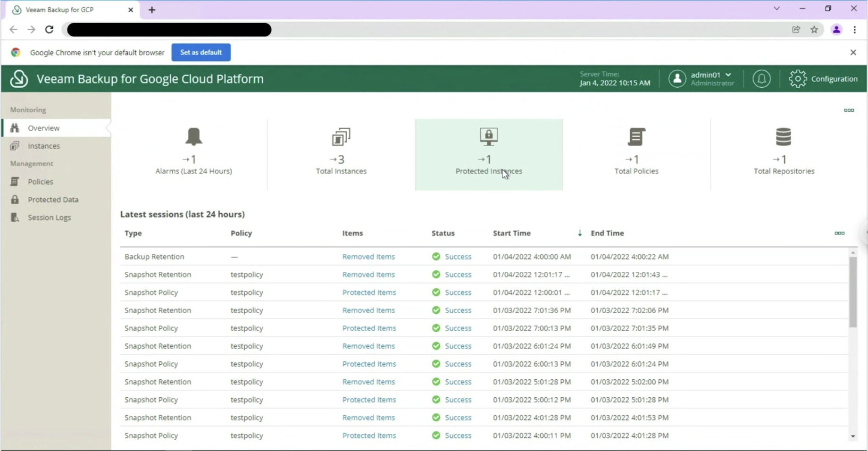Image resolution: width=868 pixels, height=451 pixels.
Task: Click the sessions table scrollbar thumb
Action: click(853, 292)
